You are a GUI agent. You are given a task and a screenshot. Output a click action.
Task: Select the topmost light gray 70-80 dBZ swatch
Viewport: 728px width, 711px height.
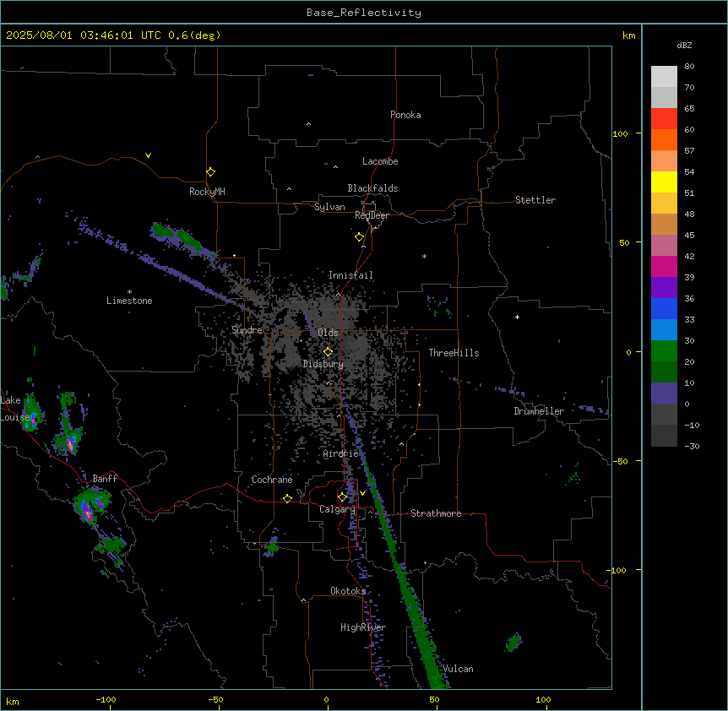point(664,77)
